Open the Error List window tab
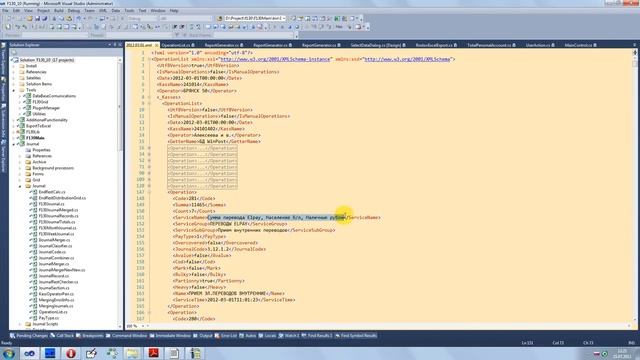 tap(226, 336)
